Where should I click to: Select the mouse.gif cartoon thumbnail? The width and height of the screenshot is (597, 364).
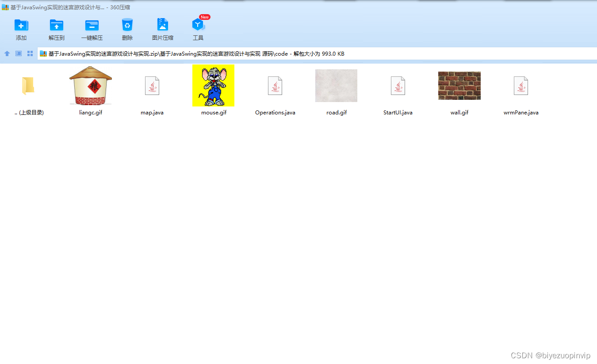pyautogui.click(x=213, y=86)
